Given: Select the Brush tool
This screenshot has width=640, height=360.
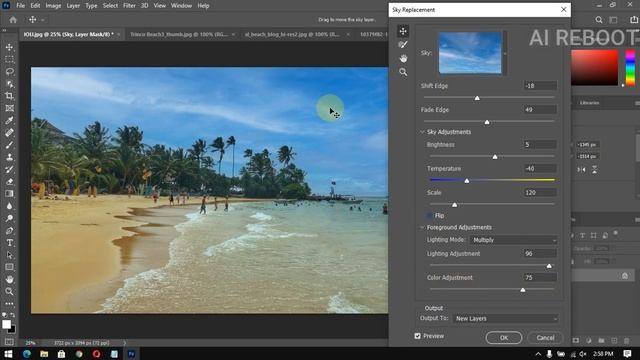Looking at the screenshot, I should pos(9,145).
